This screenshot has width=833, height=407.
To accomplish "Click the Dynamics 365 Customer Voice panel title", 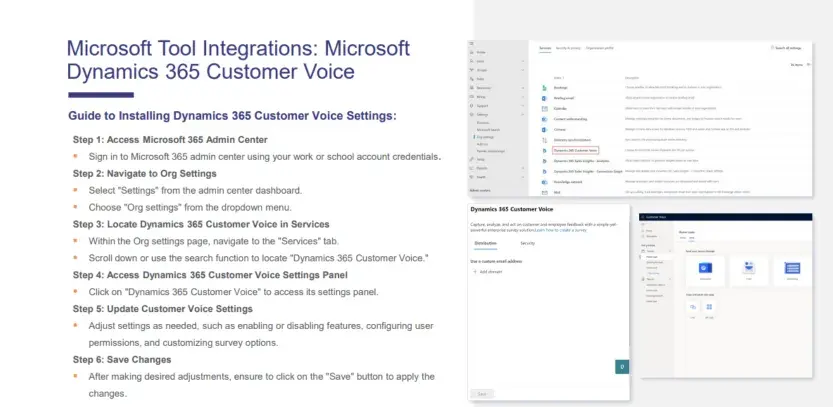I will pyautogui.click(x=512, y=209).
